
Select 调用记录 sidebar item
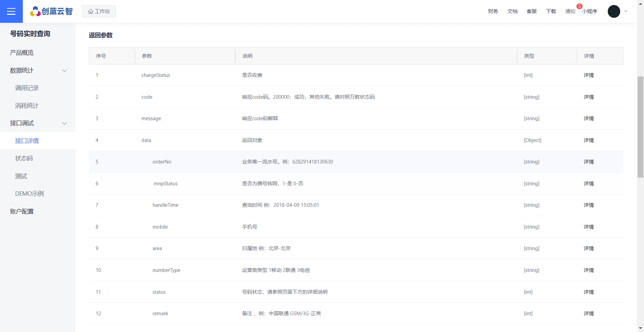click(27, 88)
